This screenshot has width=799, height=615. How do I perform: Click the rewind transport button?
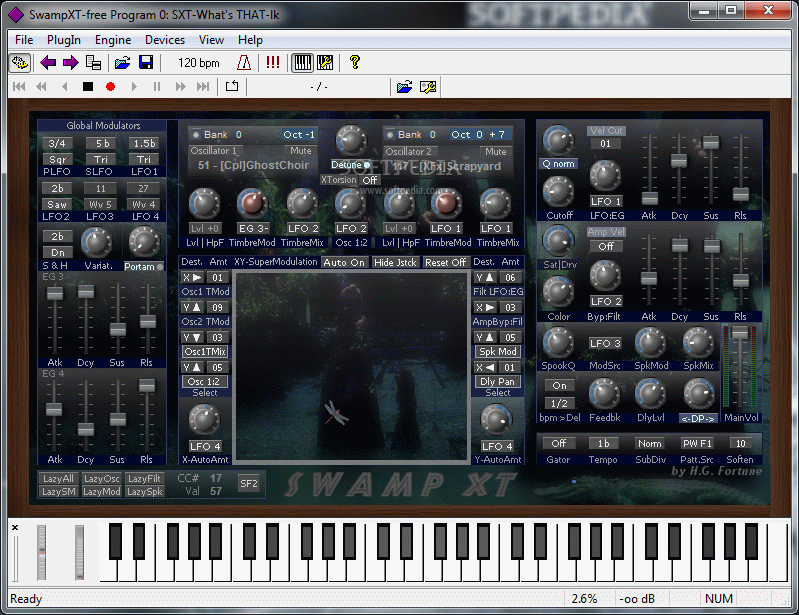point(41,87)
